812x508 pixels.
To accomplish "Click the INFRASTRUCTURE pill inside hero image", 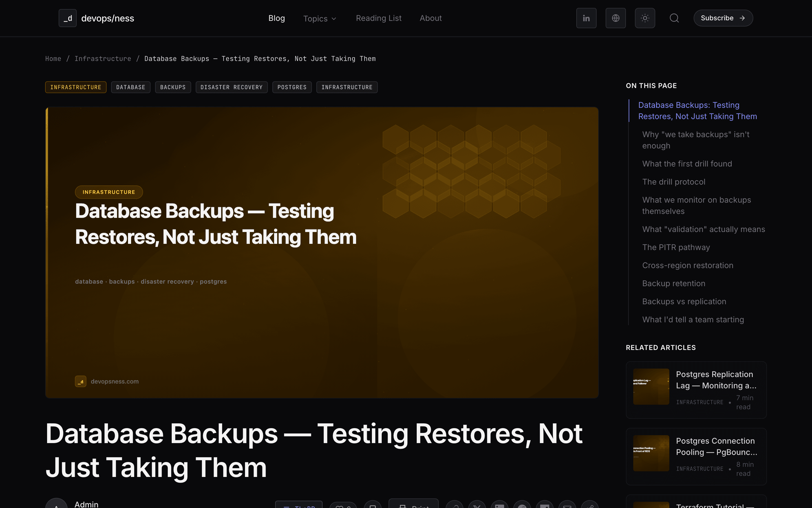I will pos(109,192).
